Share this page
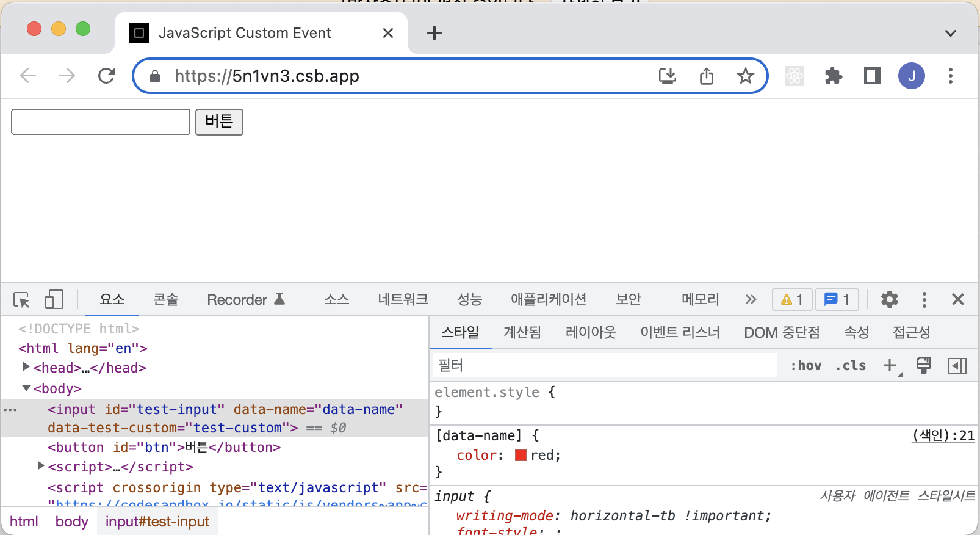This screenshot has width=980, height=535. 707,76
